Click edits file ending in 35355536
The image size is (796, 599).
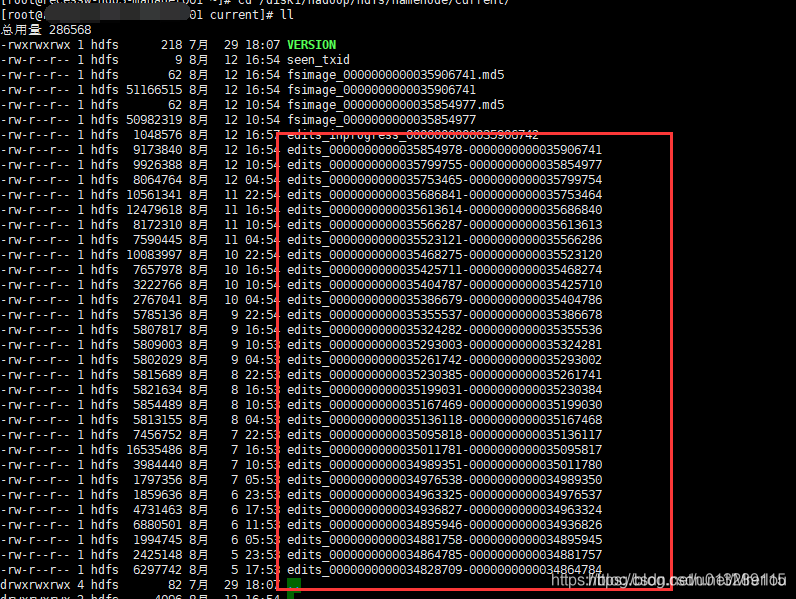[444, 330]
